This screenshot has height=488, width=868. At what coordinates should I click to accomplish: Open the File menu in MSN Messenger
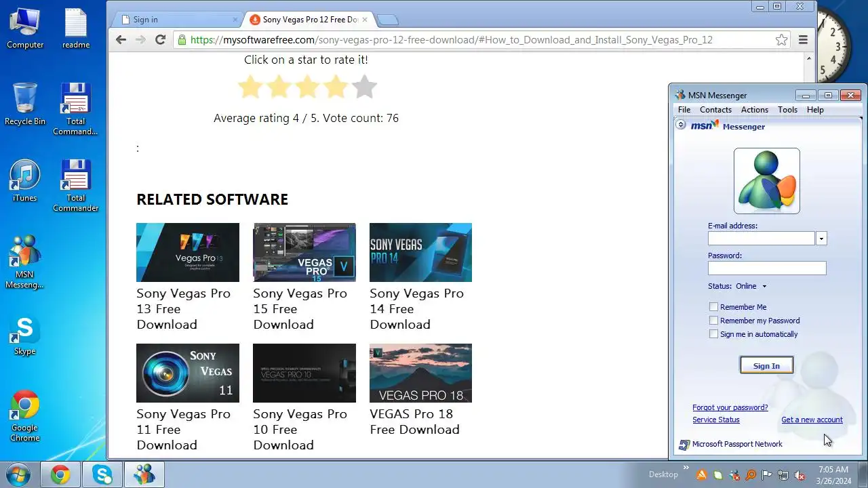684,110
